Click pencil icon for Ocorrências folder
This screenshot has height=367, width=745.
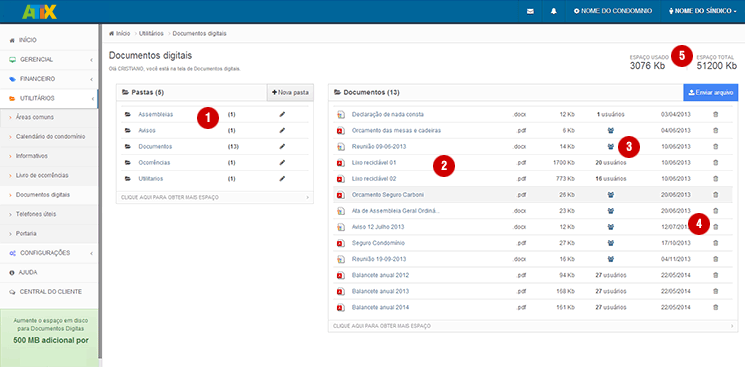coord(282,163)
